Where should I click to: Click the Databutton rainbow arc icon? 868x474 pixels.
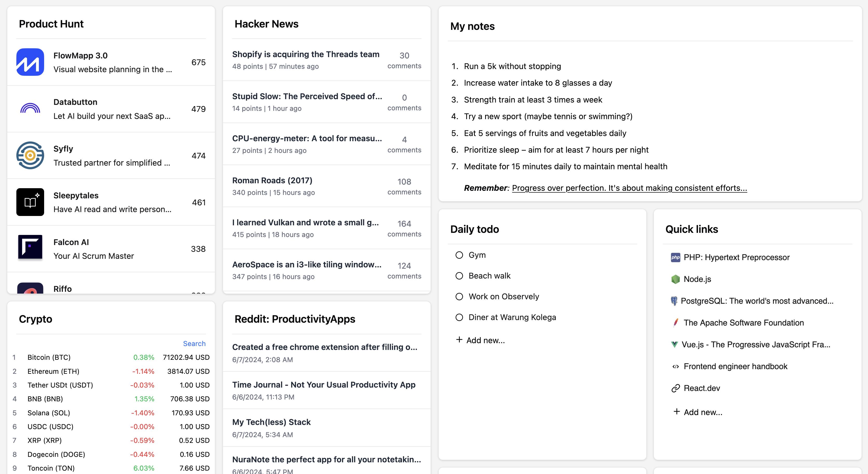tap(30, 109)
